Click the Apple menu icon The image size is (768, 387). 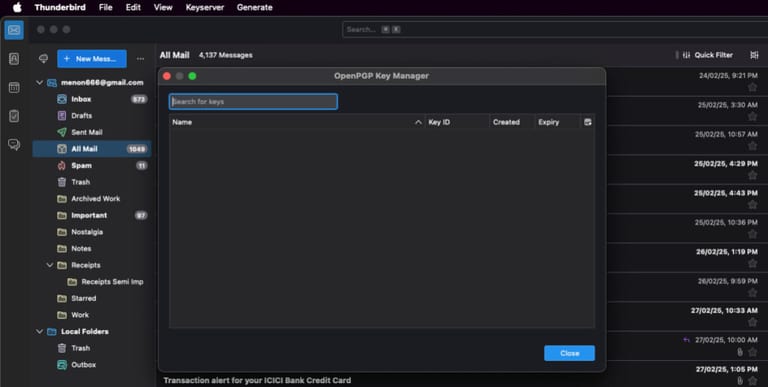pyautogui.click(x=17, y=7)
